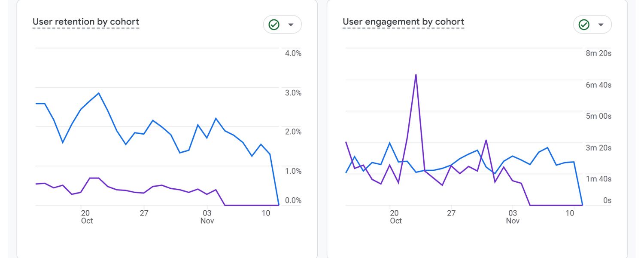Screen dimensions: 644x258
Task: Open the data quality dropdown on engagement card
Action: coord(600,25)
